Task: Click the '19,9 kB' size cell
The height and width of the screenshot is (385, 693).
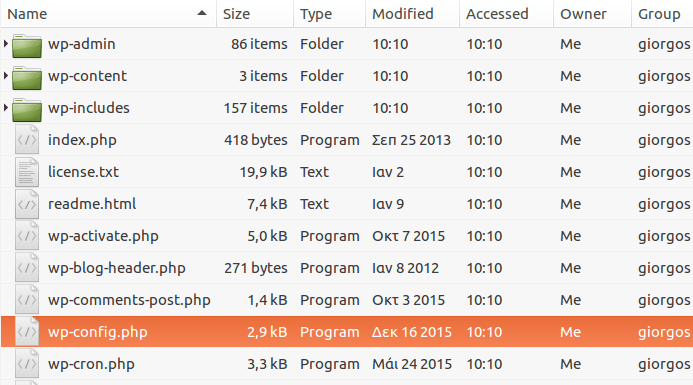Action: (263, 172)
